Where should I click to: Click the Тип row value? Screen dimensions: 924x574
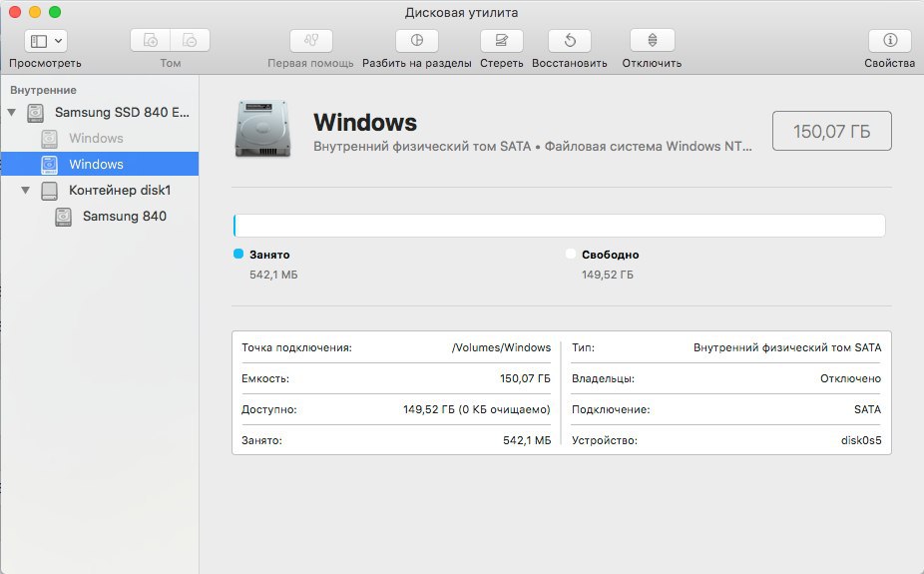pos(787,347)
